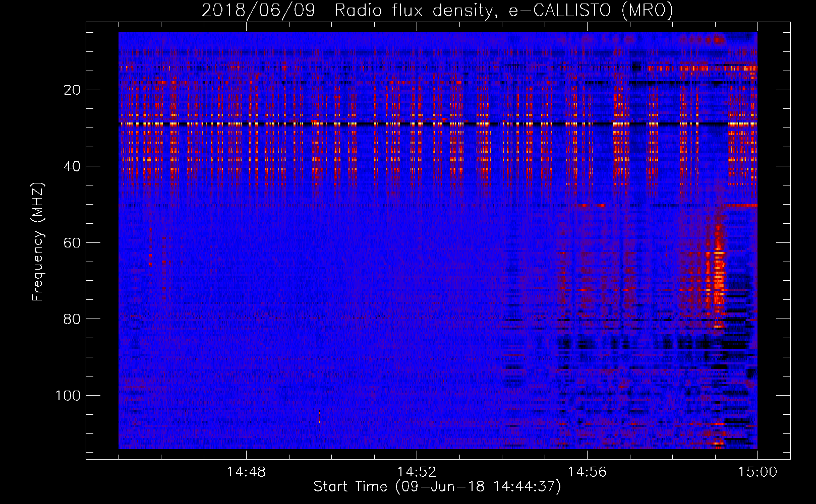Click the 20 frequency tick label

click(x=72, y=90)
